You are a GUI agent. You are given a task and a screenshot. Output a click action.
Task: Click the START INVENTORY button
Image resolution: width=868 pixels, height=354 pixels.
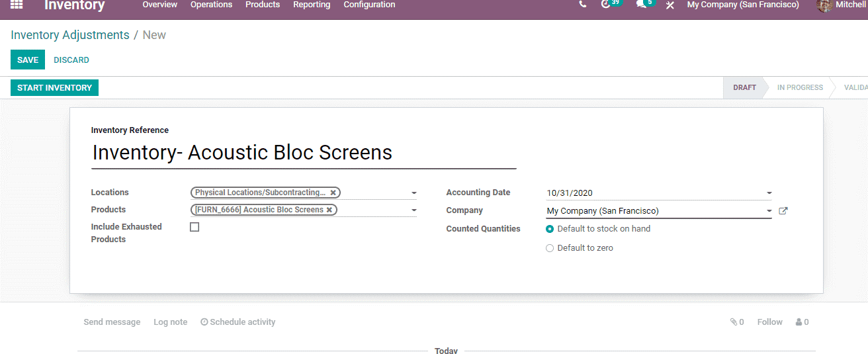pos(54,87)
